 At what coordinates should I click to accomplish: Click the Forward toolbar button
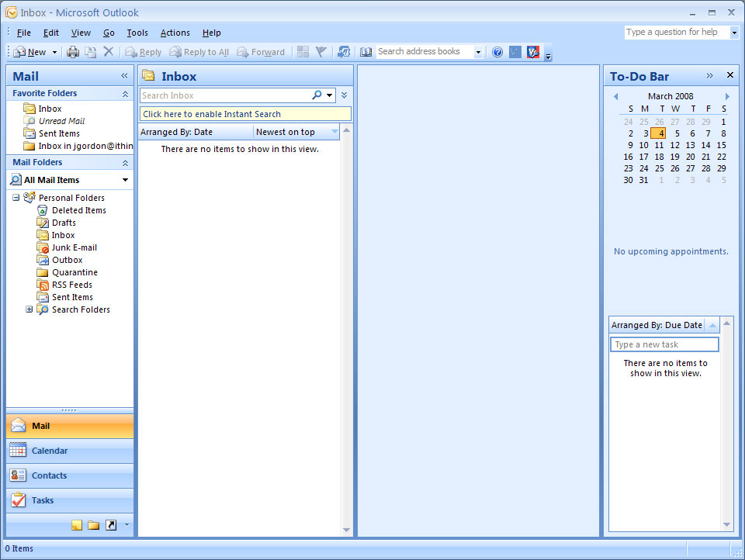point(261,52)
